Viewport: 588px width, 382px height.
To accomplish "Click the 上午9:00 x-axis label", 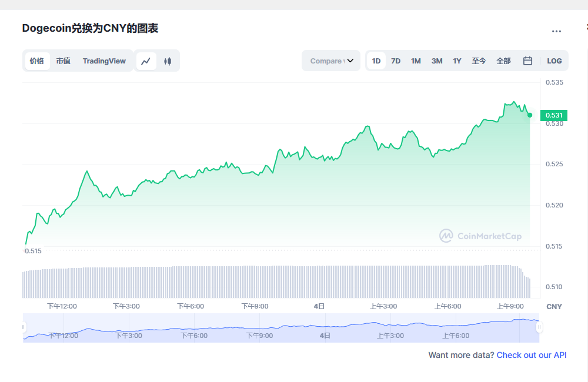I will [510, 306].
